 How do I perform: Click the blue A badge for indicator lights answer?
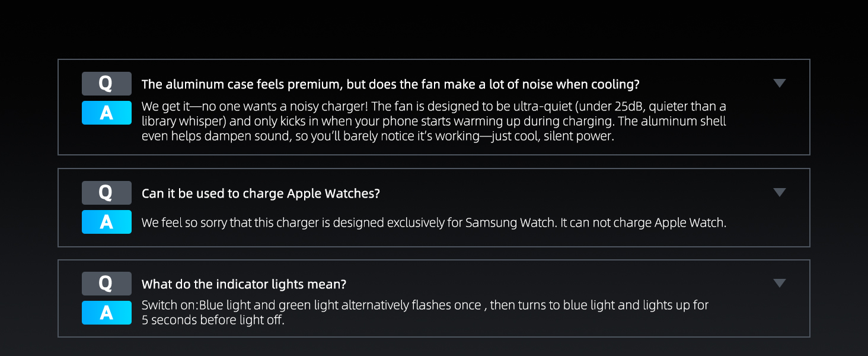point(107,313)
